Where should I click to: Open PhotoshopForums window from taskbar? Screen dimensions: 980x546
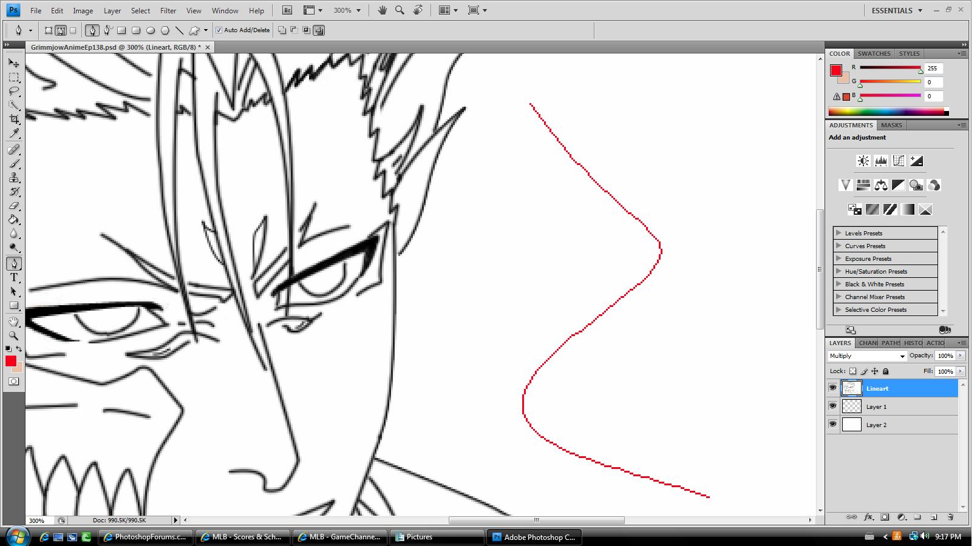[x=146, y=537]
